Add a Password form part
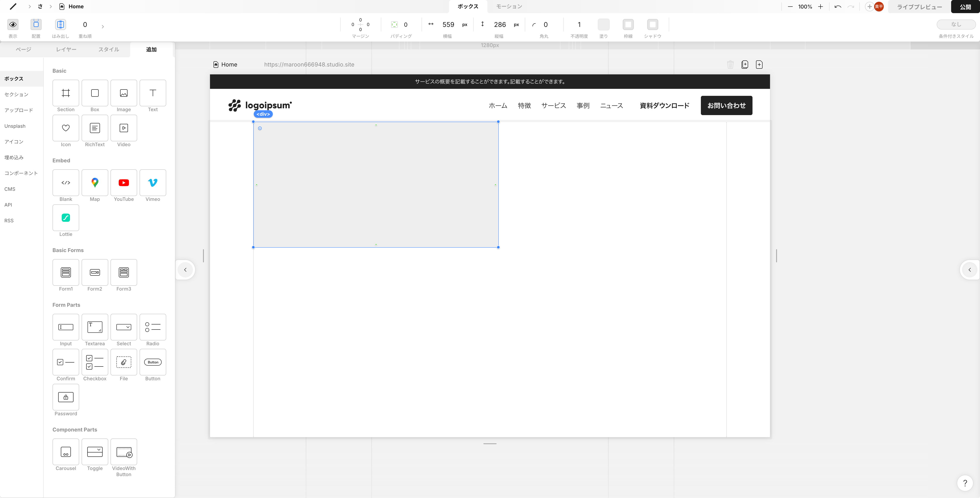Viewport: 980px width, 498px height. point(66,397)
